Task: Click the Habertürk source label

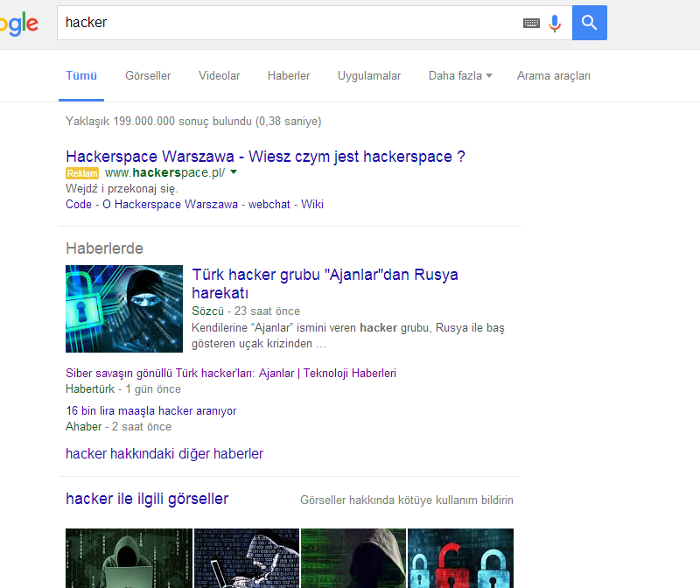Action: [90, 388]
